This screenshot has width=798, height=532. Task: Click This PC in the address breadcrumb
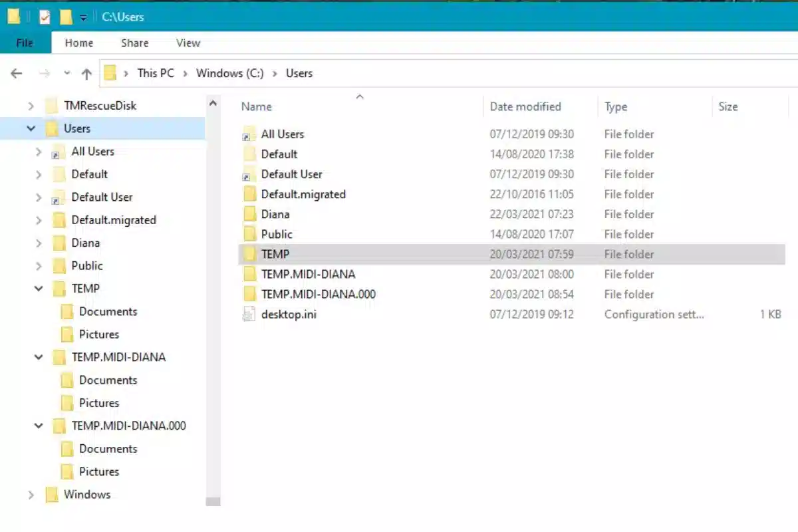pos(156,73)
